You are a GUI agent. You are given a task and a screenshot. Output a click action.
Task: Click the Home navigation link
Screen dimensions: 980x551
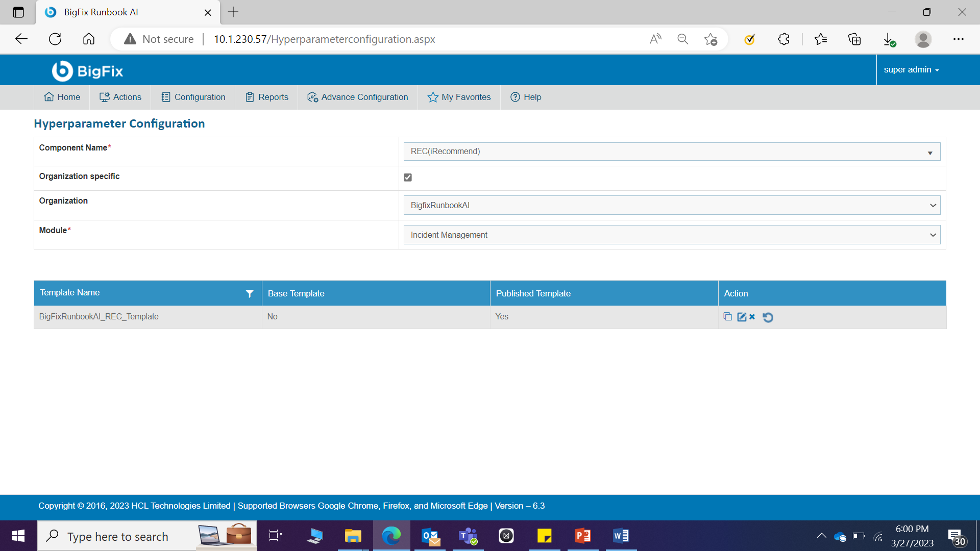62,97
